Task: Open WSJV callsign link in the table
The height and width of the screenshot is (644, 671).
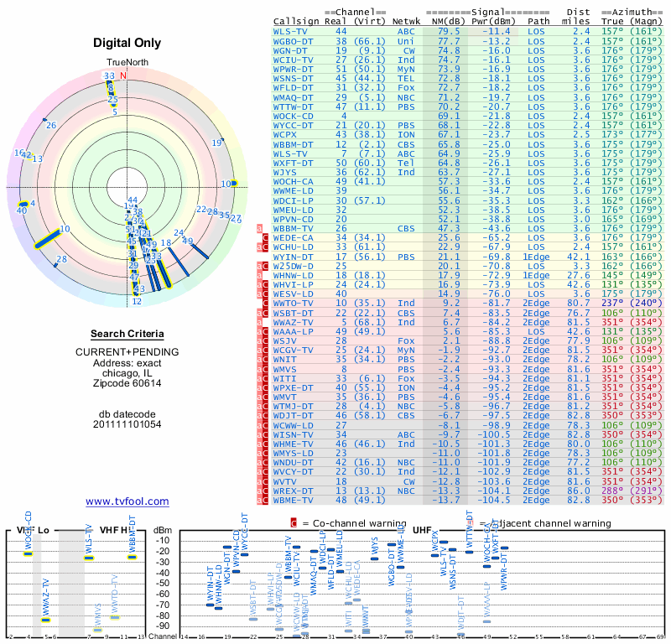Action: coord(284,341)
